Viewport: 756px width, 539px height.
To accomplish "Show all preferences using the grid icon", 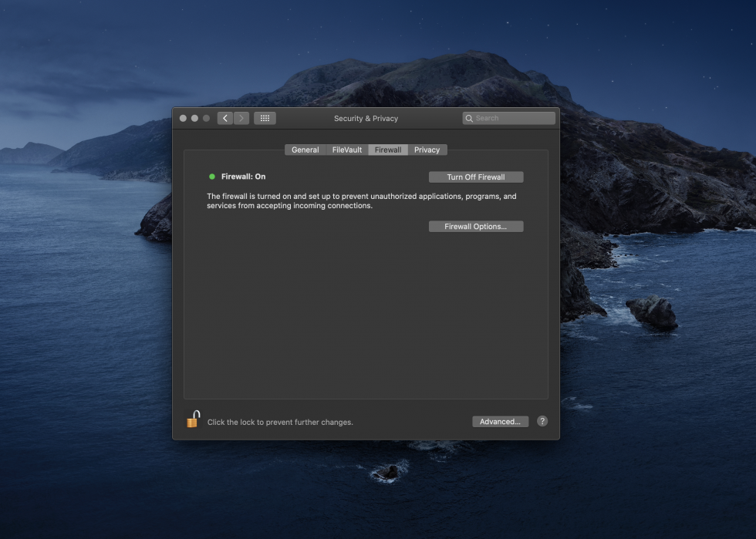I will [265, 118].
